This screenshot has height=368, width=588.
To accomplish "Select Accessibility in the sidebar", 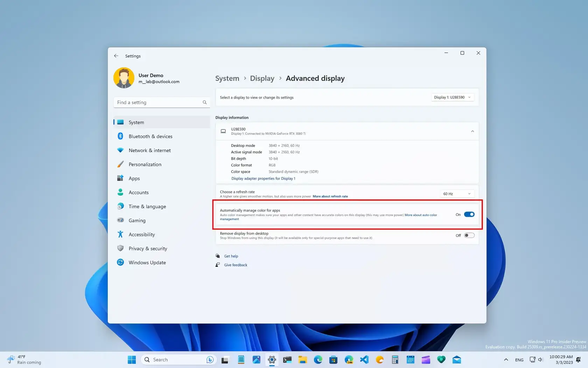I will 141,234.
